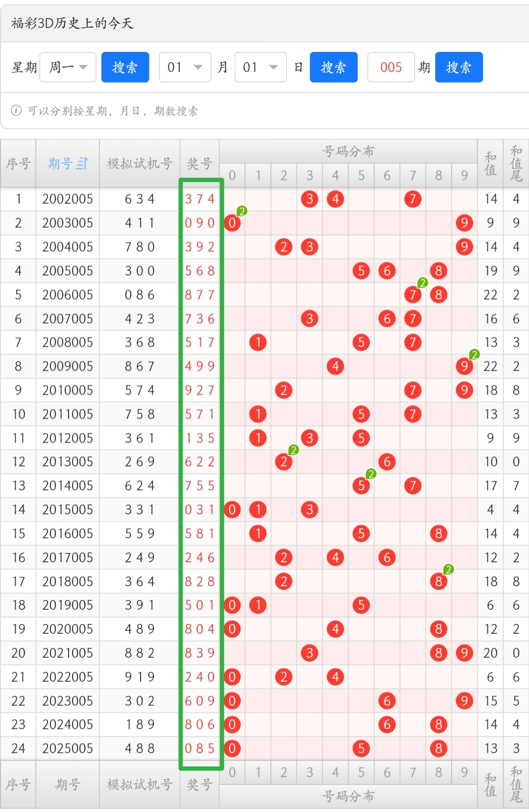This screenshot has width=529, height=812.
Task: Click red ball 8 in row 2006005
Action: [439, 295]
